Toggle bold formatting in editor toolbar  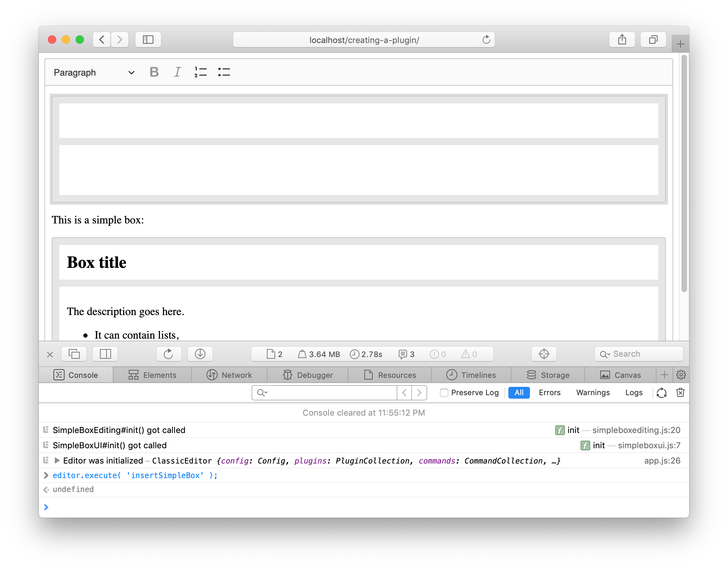pyautogui.click(x=154, y=72)
